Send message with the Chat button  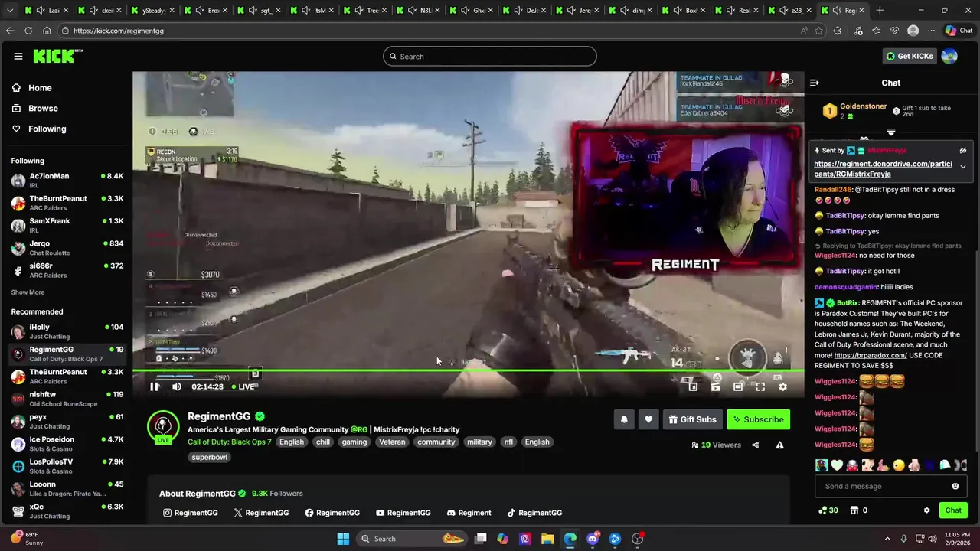click(953, 510)
